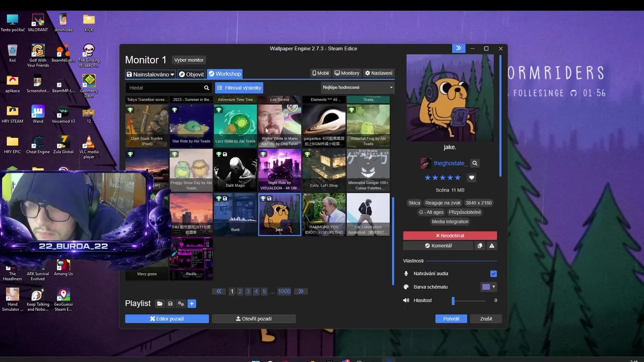Click the Skica tag
This screenshot has width=644, height=362.
(414, 203)
